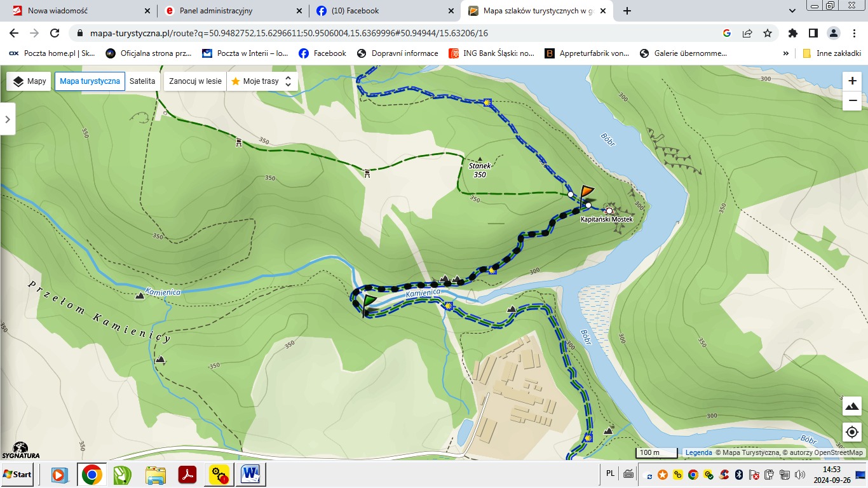This screenshot has width=868, height=488.
Task: Open the Legenda link
Action: (x=698, y=453)
